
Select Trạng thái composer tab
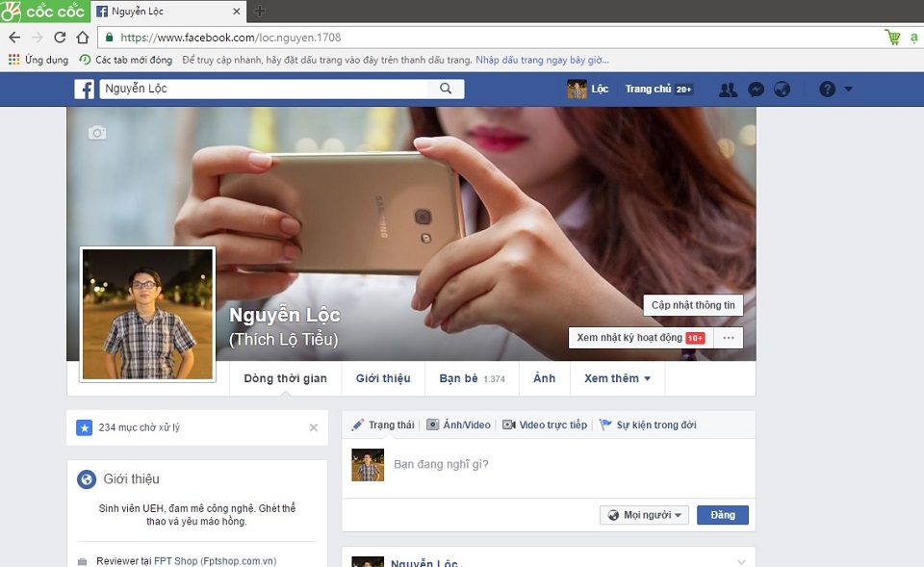click(x=384, y=425)
